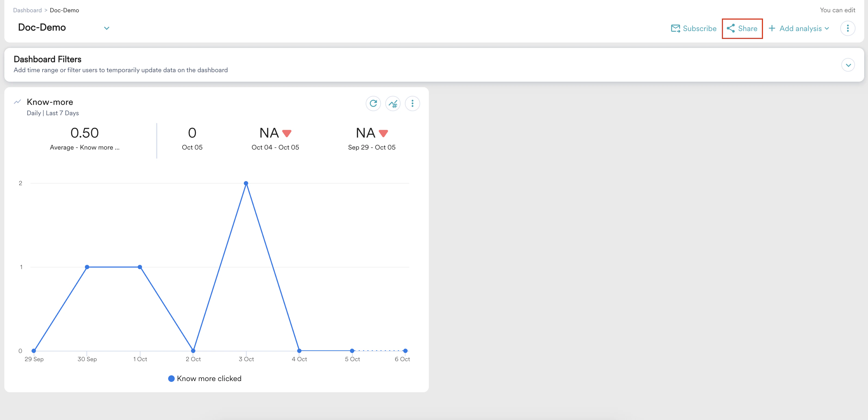Viewport: 868px width, 420px height.
Task: Go to Dashboard breadcrumb link
Action: point(27,10)
